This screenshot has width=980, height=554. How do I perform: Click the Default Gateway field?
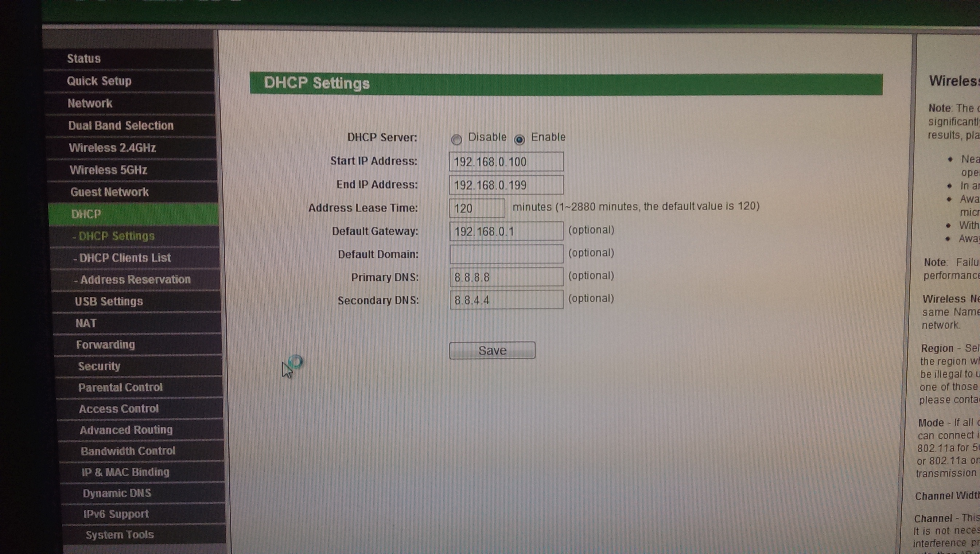coord(506,231)
